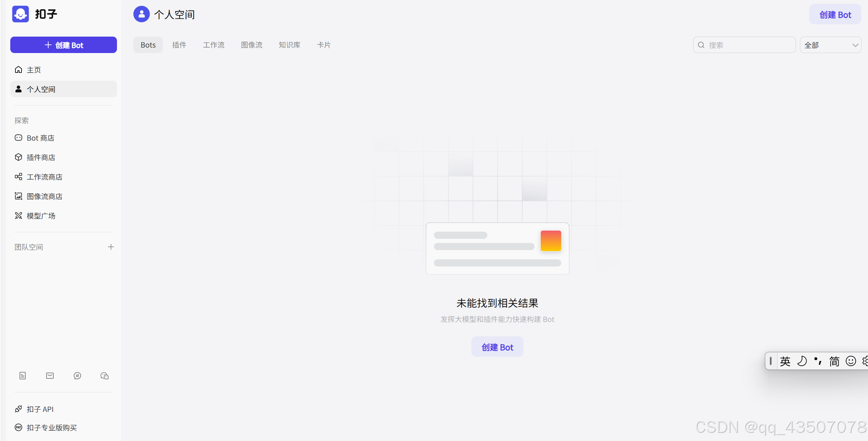Toggle IME 简 simplified character mode
This screenshot has height=441, width=868.
click(x=834, y=361)
